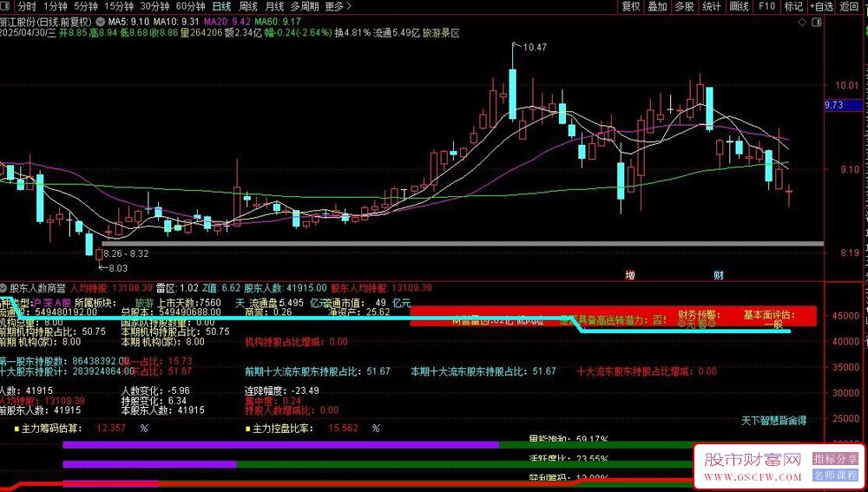Click 连降幅度: -23.49 value
This screenshot has height=492, width=868.
[282, 390]
